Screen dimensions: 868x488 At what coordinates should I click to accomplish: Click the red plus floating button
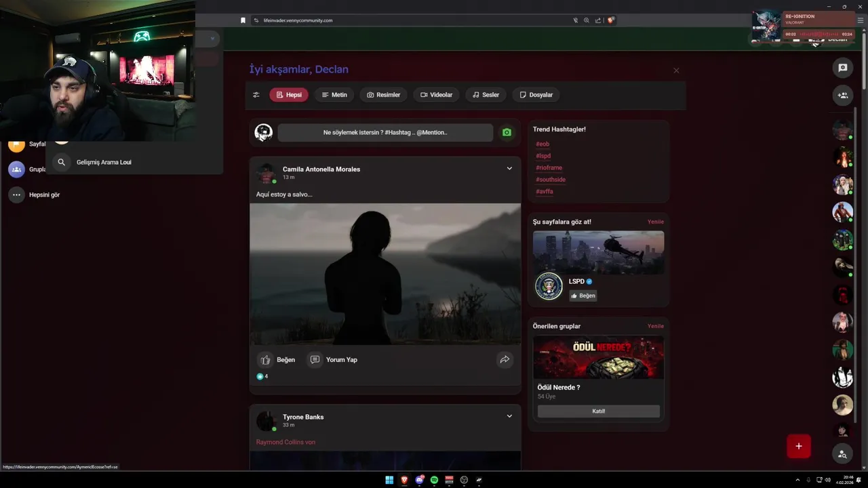(x=799, y=446)
